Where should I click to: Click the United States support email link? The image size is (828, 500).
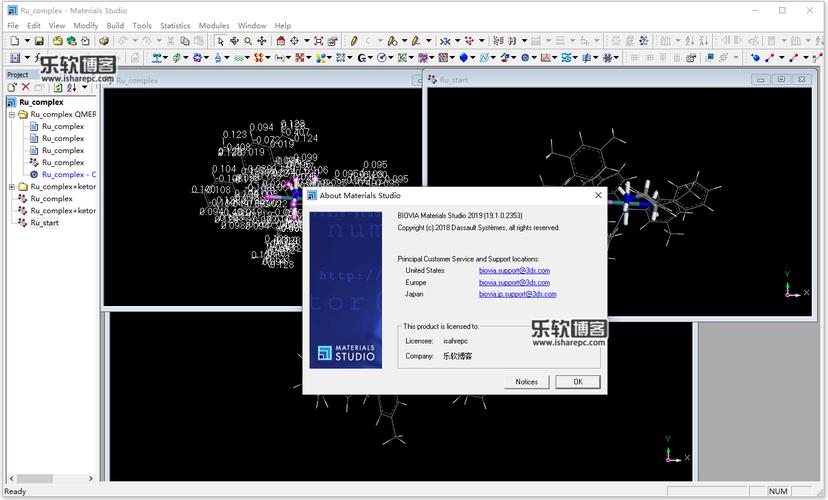[x=514, y=270]
